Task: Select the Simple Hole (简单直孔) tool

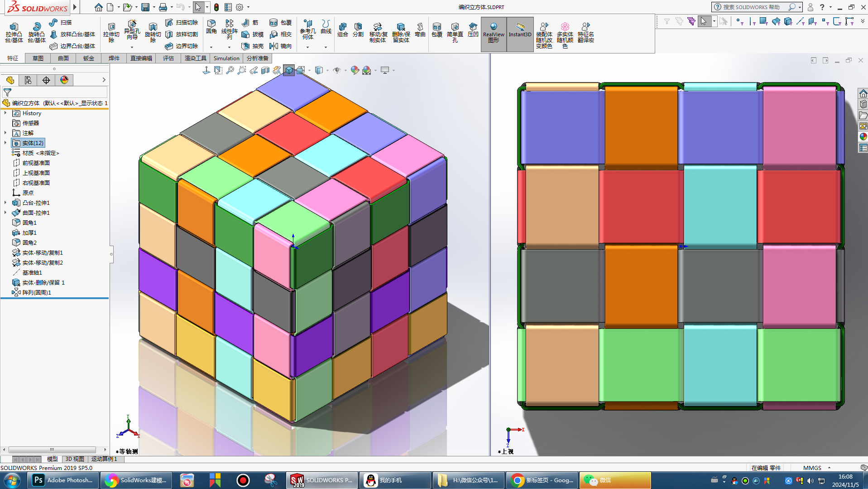Action: tap(455, 33)
